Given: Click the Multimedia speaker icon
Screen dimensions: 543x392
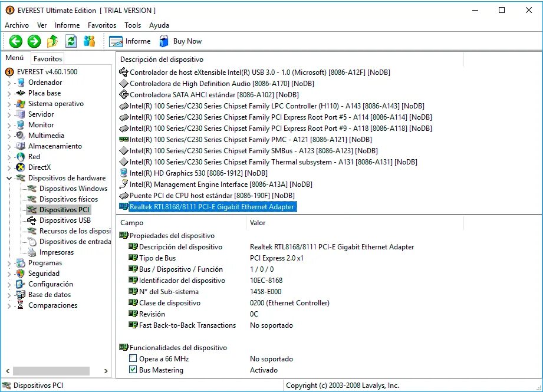Looking at the screenshot, I should pyautogui.click(x=21, y=136).
